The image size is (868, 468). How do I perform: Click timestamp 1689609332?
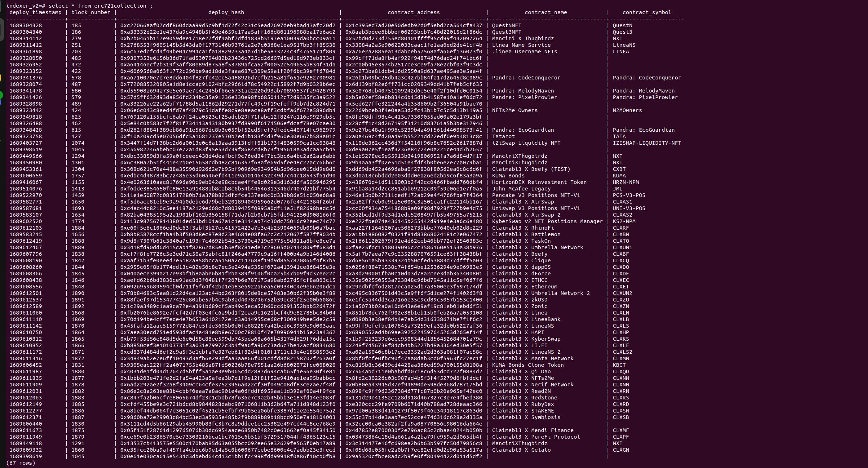26,450
